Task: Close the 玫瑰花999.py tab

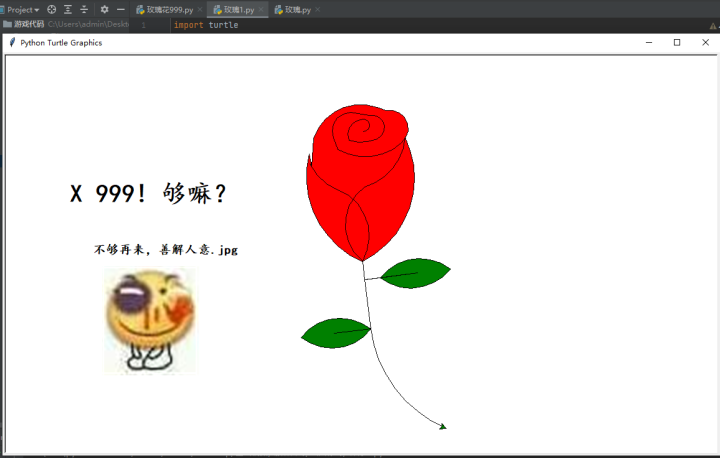Action: coord(200,10)
